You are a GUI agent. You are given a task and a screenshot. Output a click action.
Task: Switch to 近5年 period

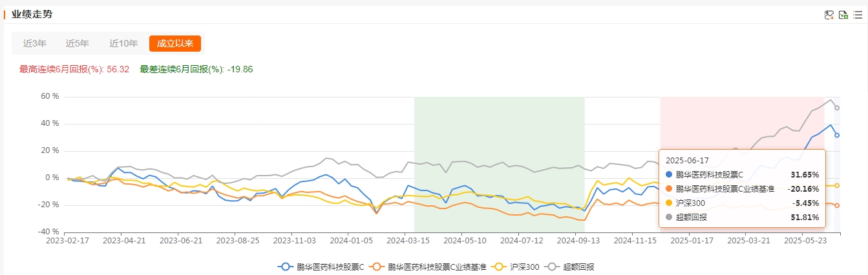click(x=78, y=43)
